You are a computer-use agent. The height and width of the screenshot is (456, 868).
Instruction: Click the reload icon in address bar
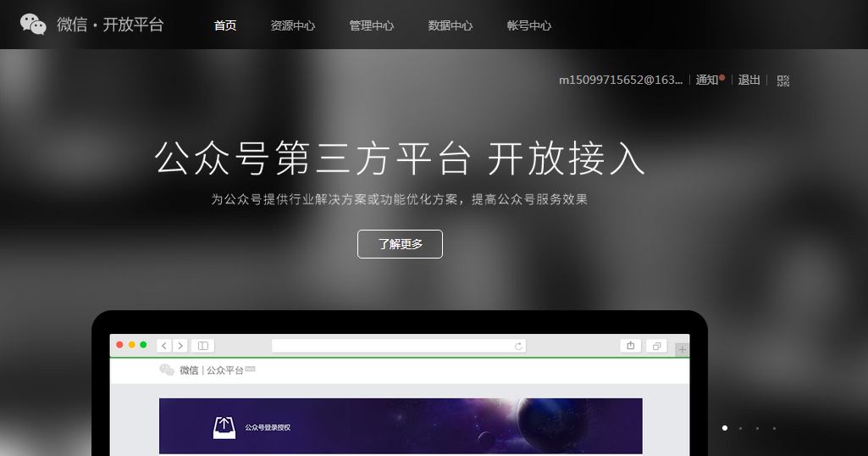[x=518, y=347]
